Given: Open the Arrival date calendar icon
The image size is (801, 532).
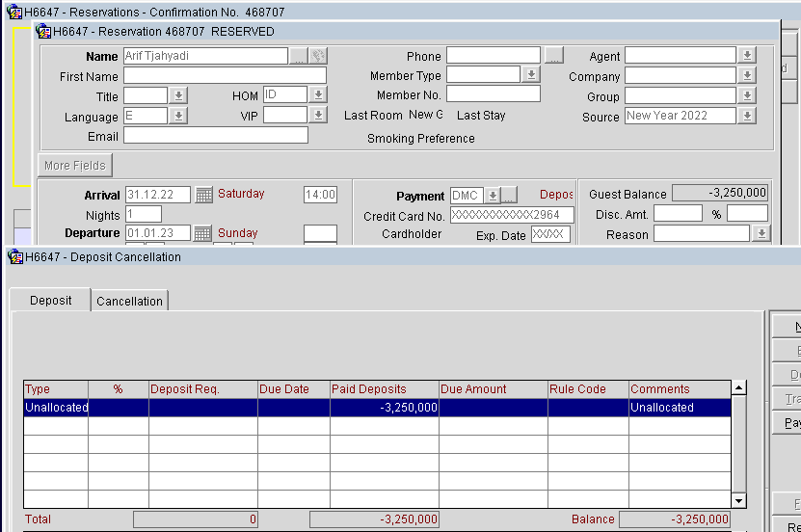Looking at the screenshot, I should [203, 195].
